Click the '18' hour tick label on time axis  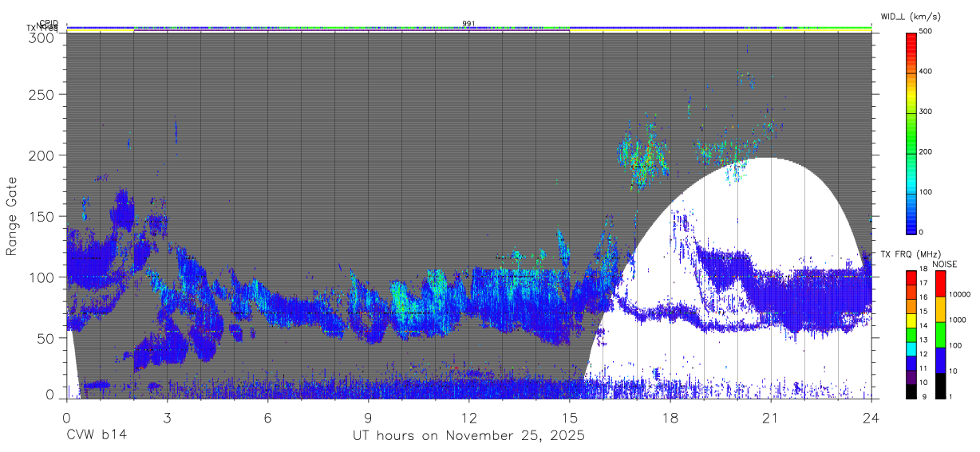[x=670, y=417]
